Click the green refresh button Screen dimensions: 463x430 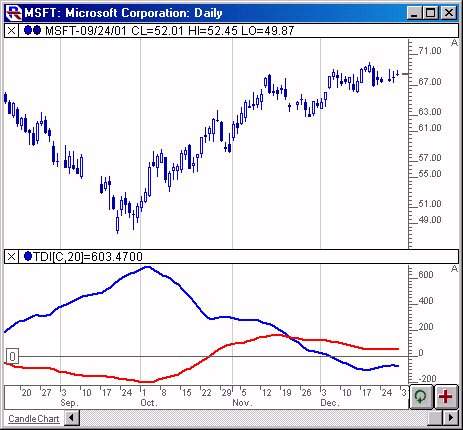[421, 397]
